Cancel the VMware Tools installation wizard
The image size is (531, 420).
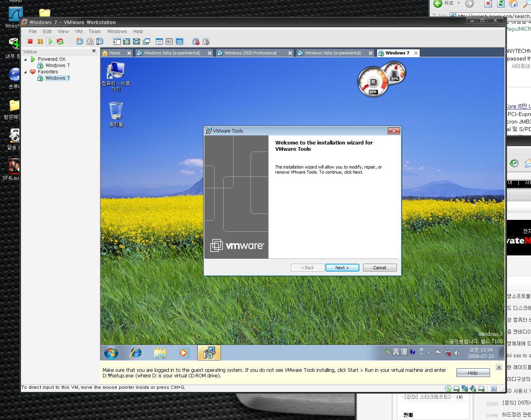380,268
